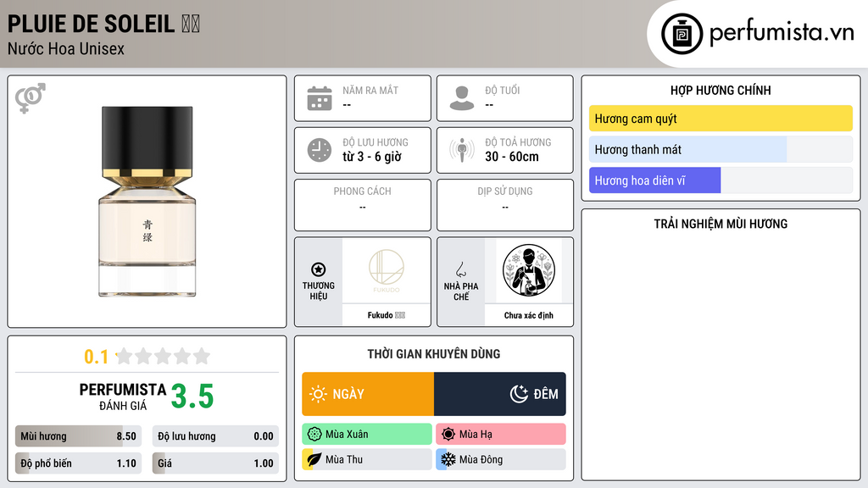Click the leaf icon for Mùa Thu
Viewport: 868px width, 488px height.
314,459
